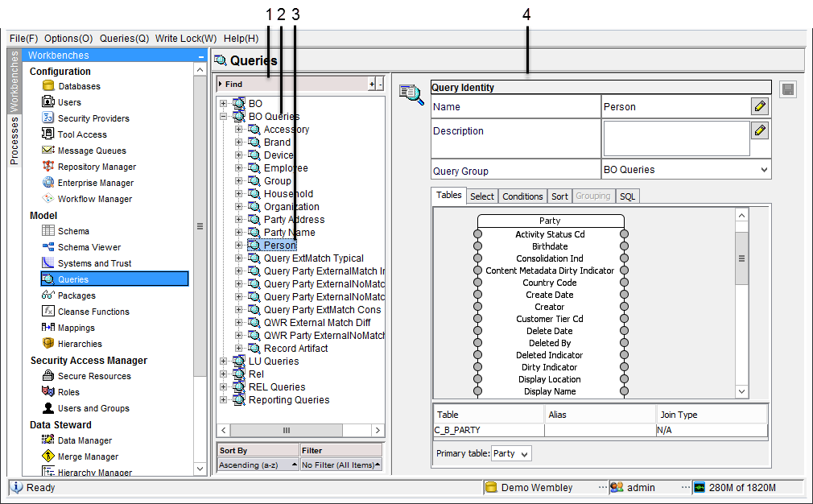The width and height of the screenshot is (813, 504).
Task: Select the Cleanse Functions icon
Action: (48, 312)
